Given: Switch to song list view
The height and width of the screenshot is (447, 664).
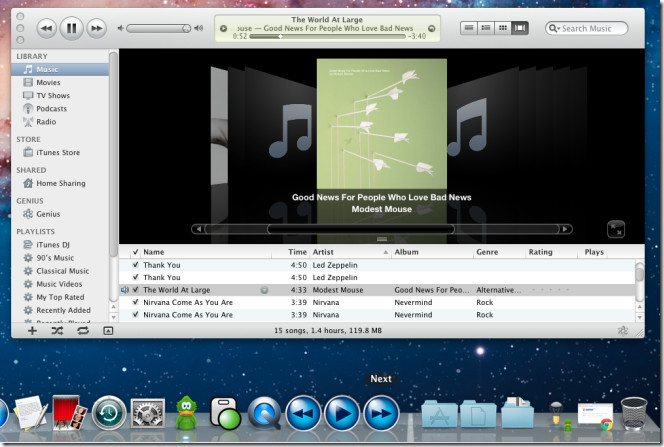Looking at the screenshot, I should pyautogui.click(x=469, y=28).
